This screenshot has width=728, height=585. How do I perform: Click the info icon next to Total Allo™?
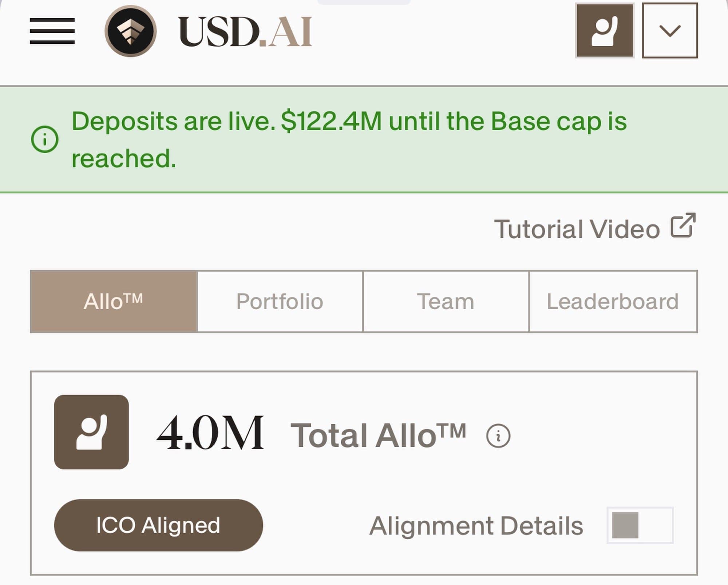[498, 435]
